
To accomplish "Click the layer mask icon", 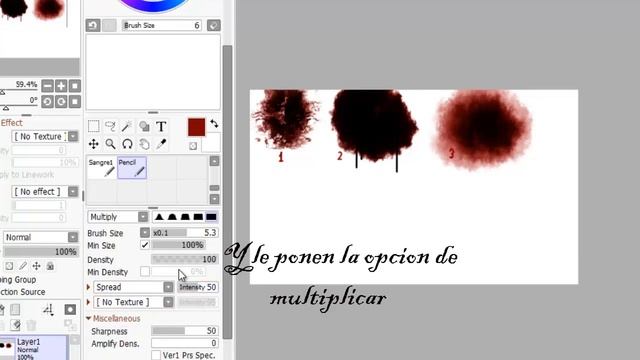I will pos(70,310).
